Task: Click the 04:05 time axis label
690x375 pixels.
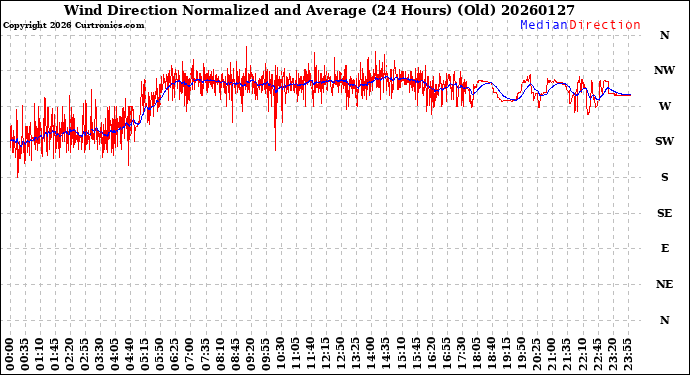Action: 115,355
